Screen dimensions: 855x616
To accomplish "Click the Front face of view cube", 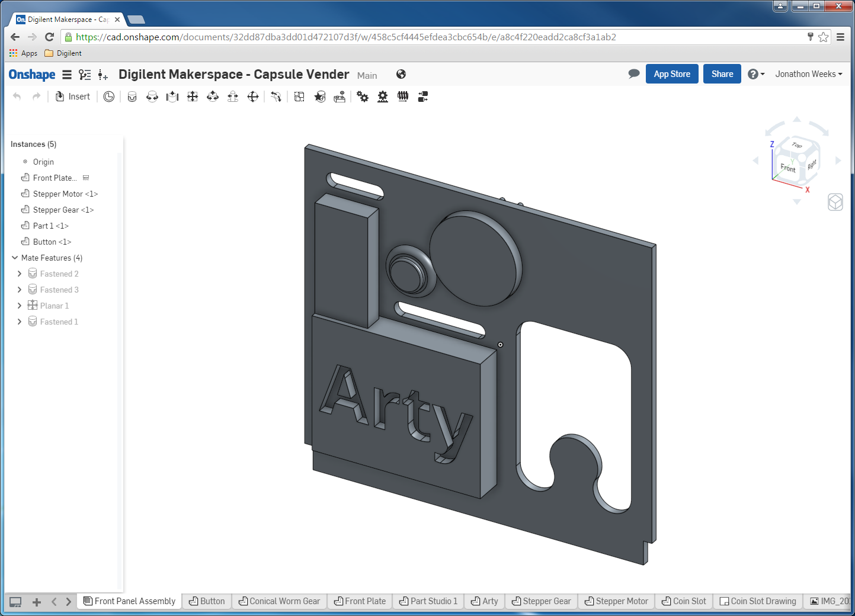I will [x=788, y=168].
